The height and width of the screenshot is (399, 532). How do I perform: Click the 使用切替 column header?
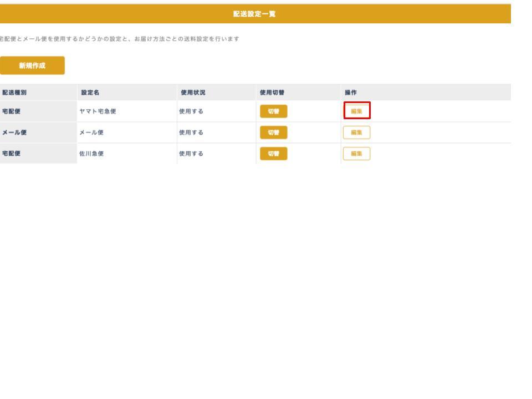point(272,92)
